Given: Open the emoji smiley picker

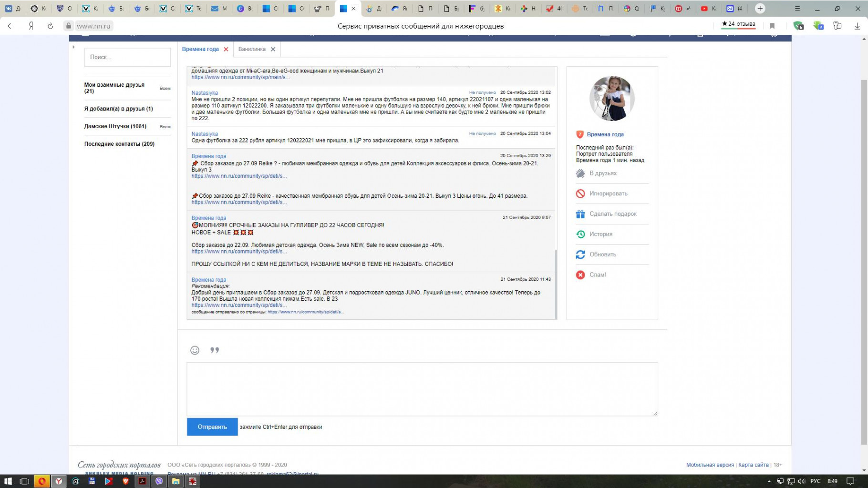Looking at the screenshot, I should [195, 350].
